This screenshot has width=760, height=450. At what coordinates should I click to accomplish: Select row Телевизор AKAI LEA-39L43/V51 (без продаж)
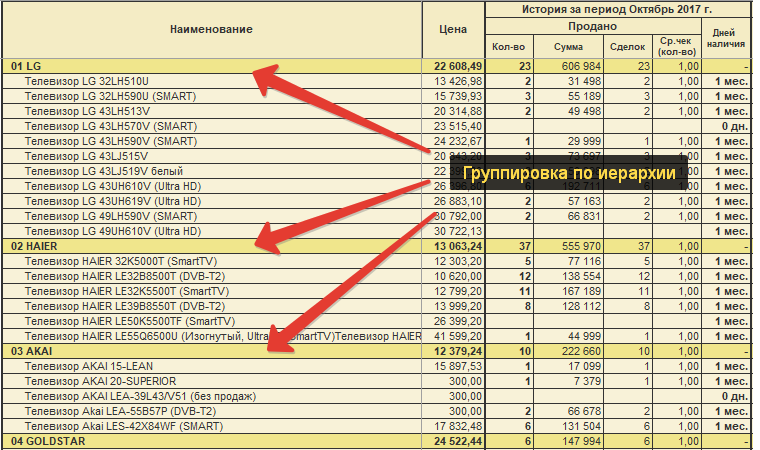coord(377,396)
